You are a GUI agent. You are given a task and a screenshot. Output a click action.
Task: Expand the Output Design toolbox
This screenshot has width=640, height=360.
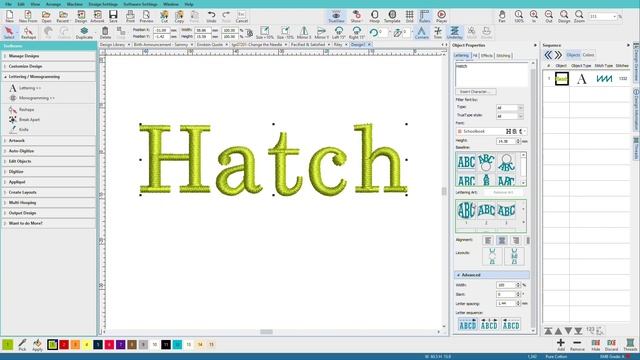49,213
